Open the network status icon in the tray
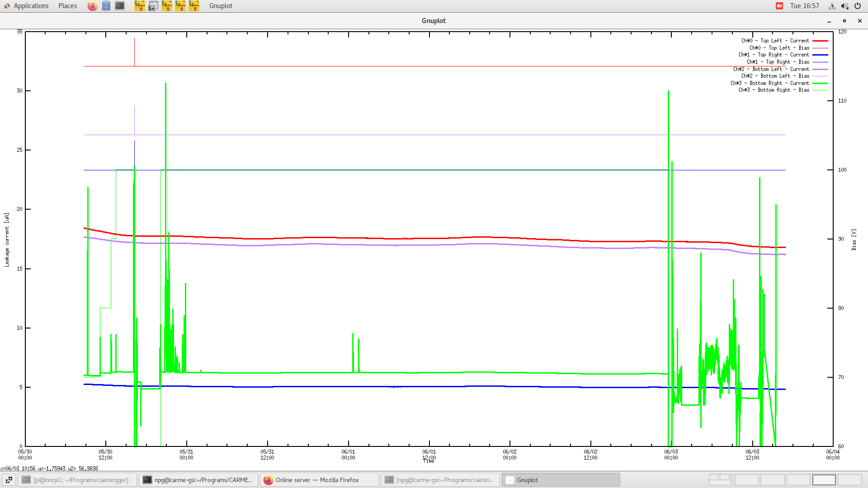This screenshot has width=868, height=488. (x=832, y=6)
